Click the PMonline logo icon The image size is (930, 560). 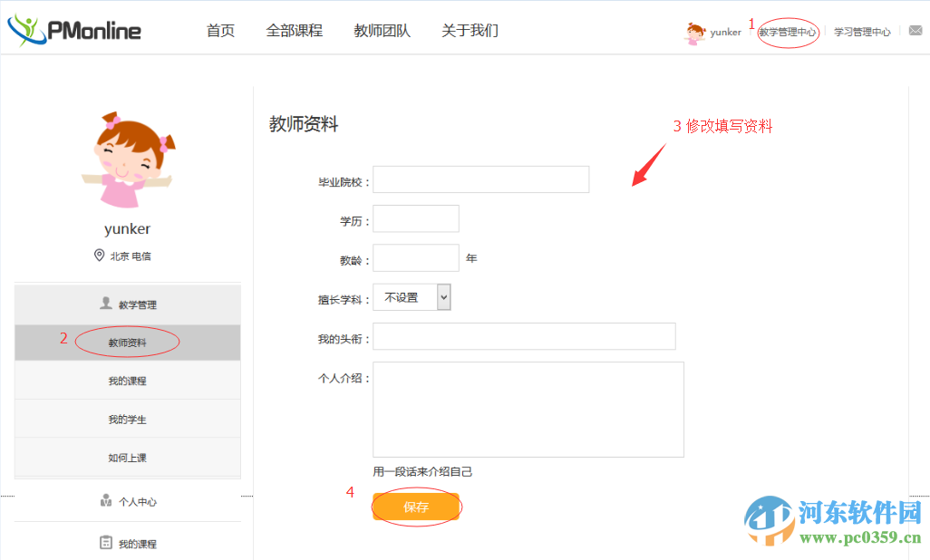pyautogui.click(x=25, y=29)
